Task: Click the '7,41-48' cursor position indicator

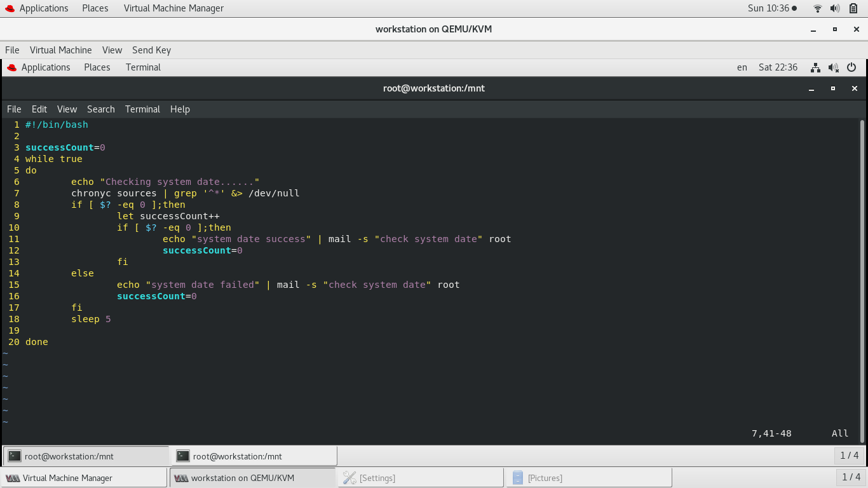Action: pyautogui.click(x=771, y=433)
